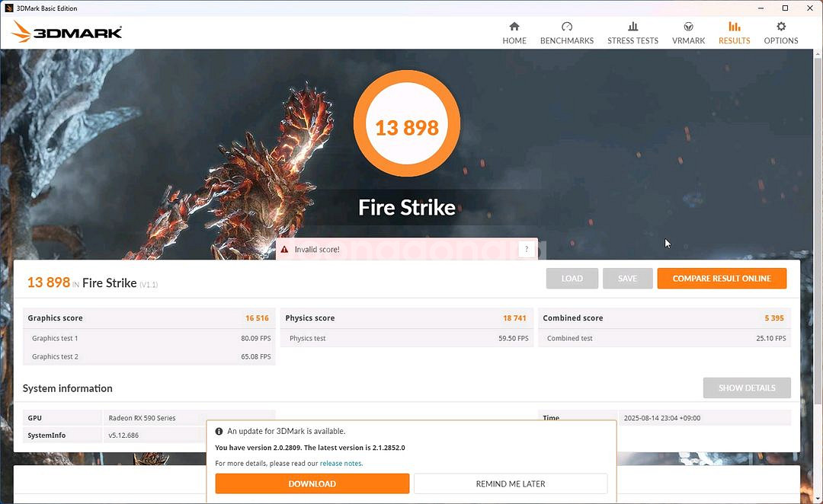Minimize the 3DMark window
Viewport: 823px width, 504px height.
click(x=761, y=8)
